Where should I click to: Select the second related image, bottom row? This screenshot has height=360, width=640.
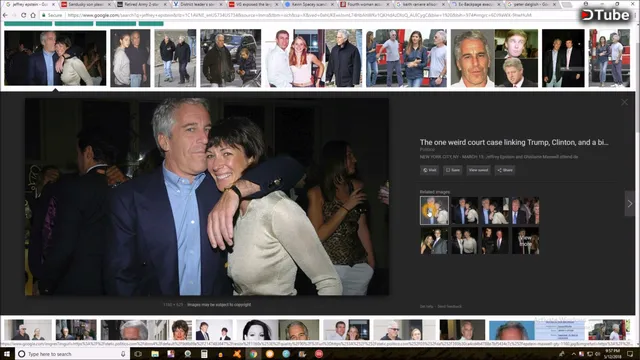(464, 241)
